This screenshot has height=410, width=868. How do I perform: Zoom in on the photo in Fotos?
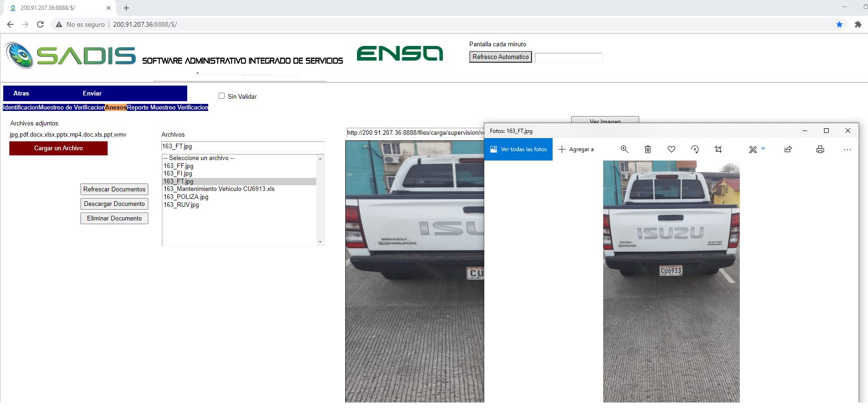(x=624, y=149)
